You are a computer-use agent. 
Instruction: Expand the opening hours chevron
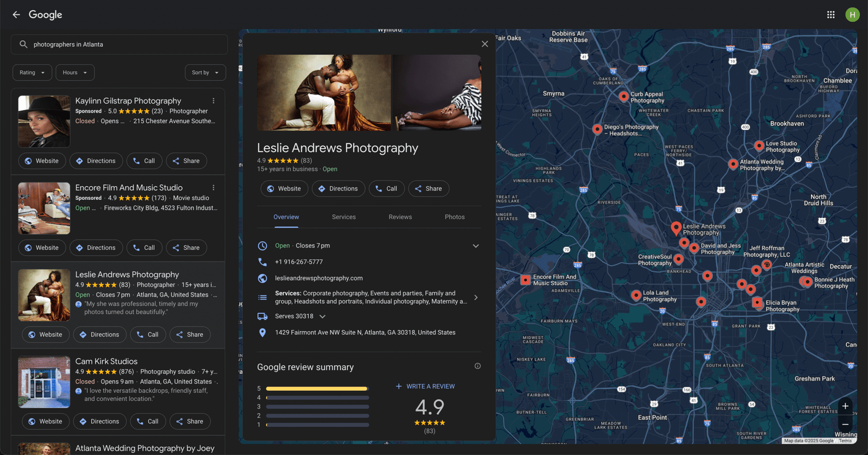tap(476, 246)
